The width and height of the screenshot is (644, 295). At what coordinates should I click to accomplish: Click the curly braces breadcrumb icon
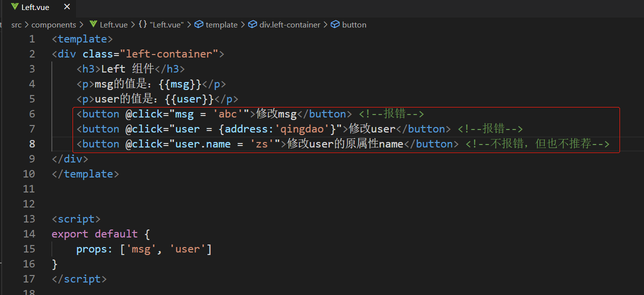click(142, 24)
